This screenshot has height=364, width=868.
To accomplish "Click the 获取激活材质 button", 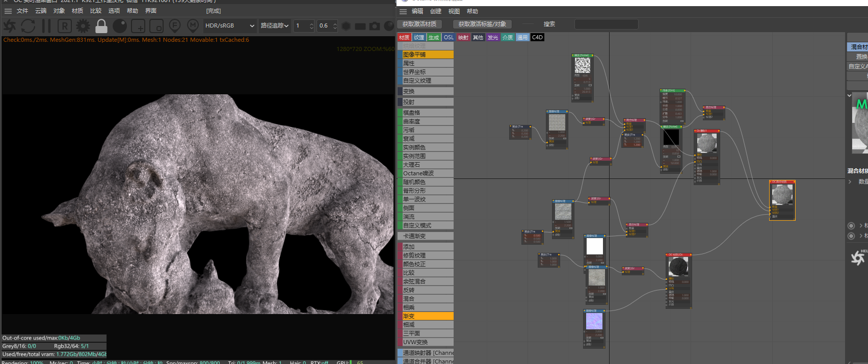I will click(x=419, y=24).
